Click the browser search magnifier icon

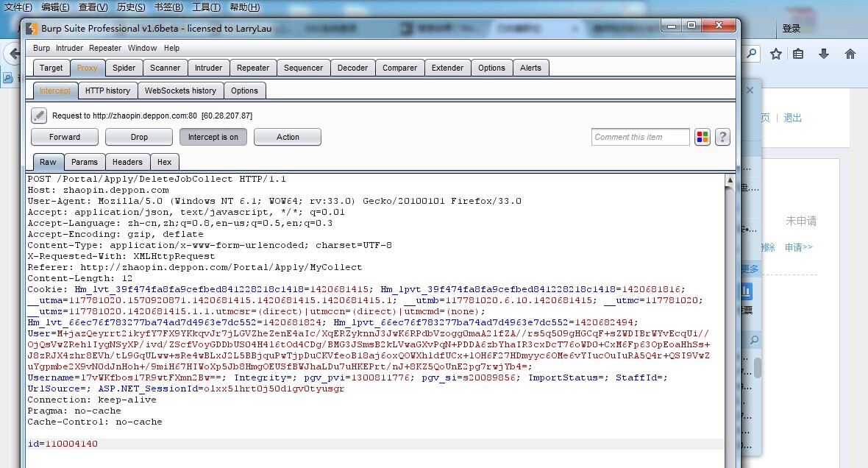(752, 54)
